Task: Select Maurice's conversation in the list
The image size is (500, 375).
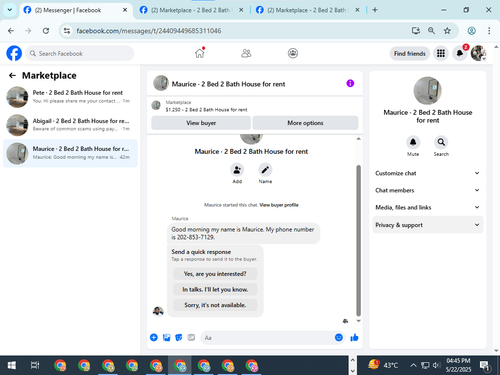Action: click(70, 153)
